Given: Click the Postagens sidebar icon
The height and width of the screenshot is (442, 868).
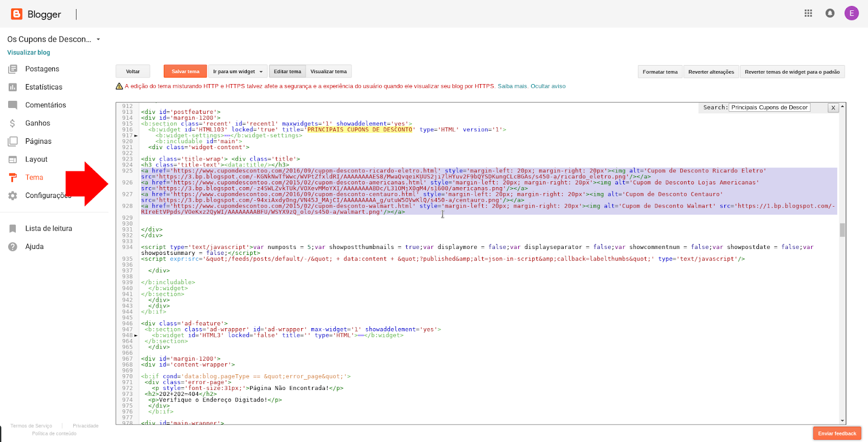Looking at the screenshot, I should tap(12, 69).
